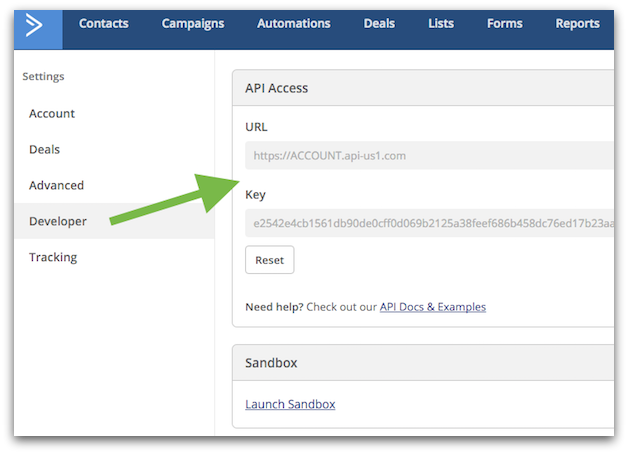Navigate to Forms in the top bar
Viewport: 628px width, 454px height.
pos(504,24)
